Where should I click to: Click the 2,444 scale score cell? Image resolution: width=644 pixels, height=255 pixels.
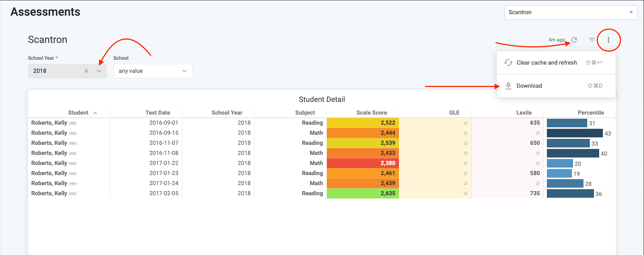click(x=363, y=133)
